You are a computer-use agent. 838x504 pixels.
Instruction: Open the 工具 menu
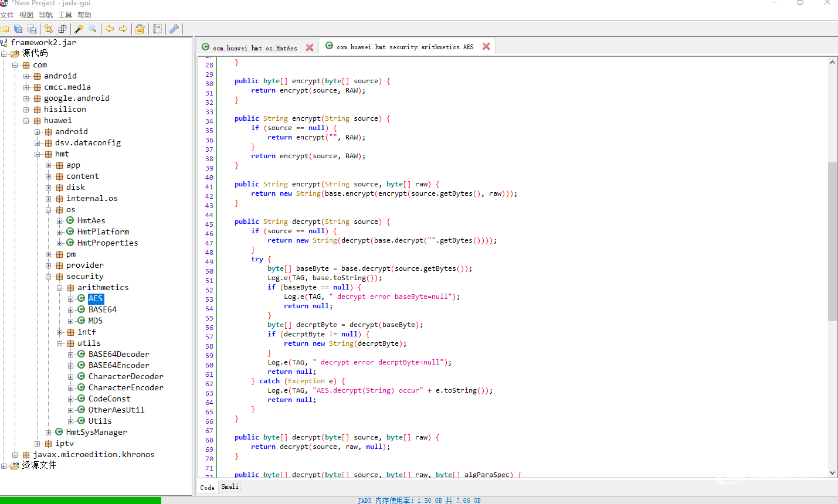point(65,15)
